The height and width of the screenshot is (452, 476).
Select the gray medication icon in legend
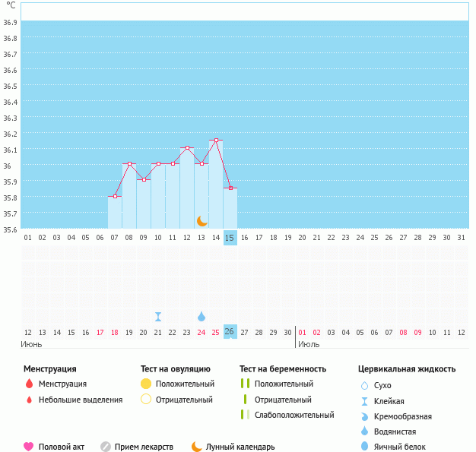(106, 447)
